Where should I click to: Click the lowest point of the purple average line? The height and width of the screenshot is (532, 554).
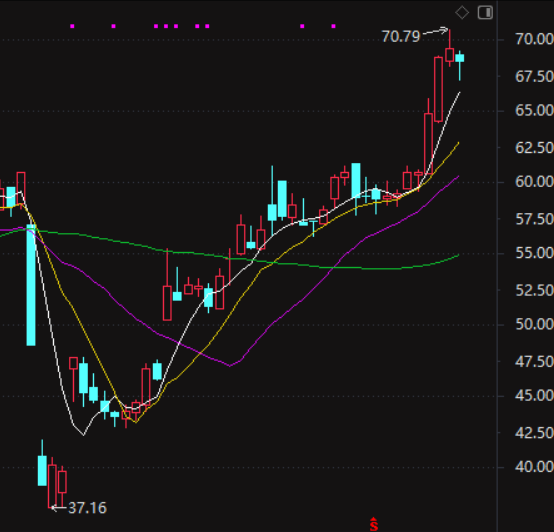[x=230, y=366]
